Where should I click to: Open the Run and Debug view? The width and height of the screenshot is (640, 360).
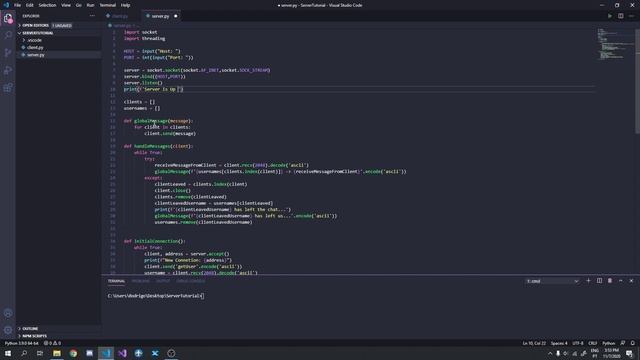click(x=8, y=70)
